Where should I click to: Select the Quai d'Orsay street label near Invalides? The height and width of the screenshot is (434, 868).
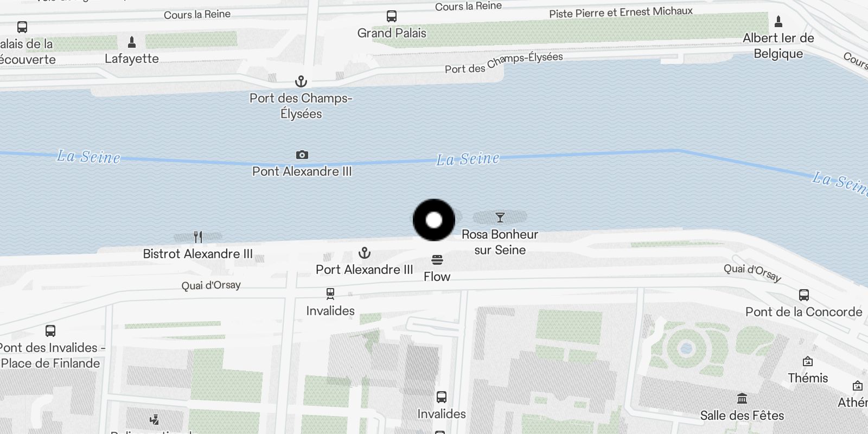(x=211, y=285)
